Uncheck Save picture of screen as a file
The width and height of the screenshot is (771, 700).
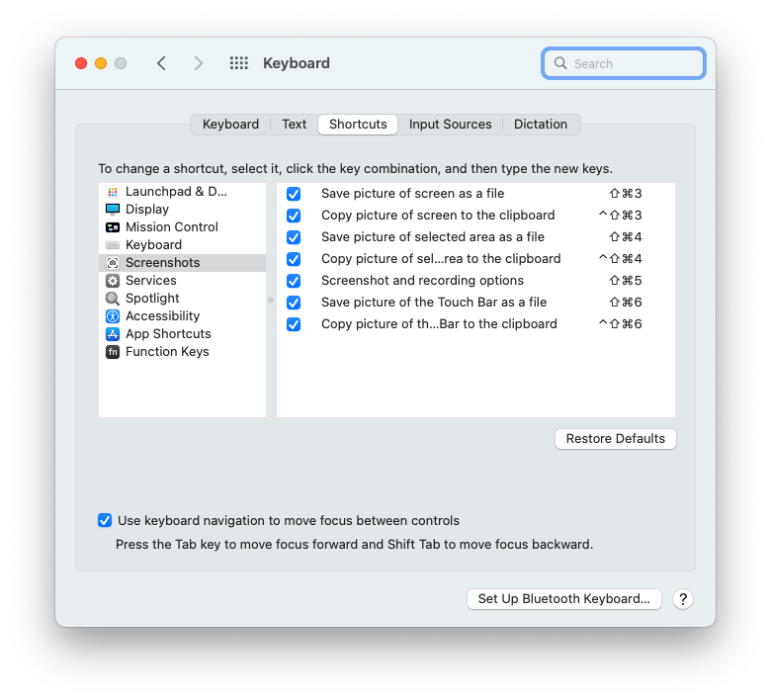pyautogui.click(x=294, y=194)
